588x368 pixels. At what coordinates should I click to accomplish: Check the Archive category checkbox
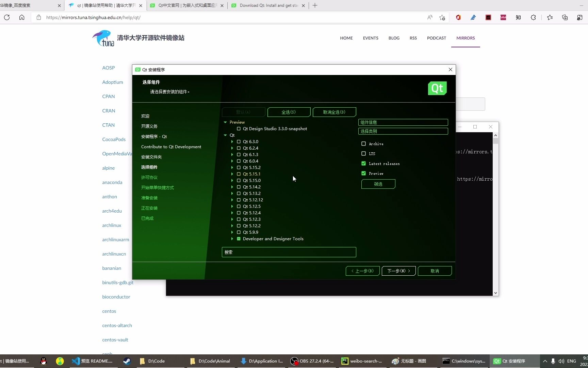click(x=363, y=143)
